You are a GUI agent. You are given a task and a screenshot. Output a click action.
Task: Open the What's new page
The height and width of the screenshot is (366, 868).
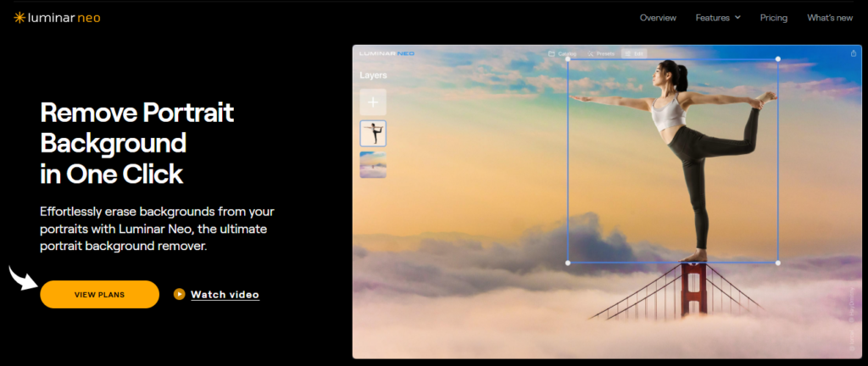[829, 18]
